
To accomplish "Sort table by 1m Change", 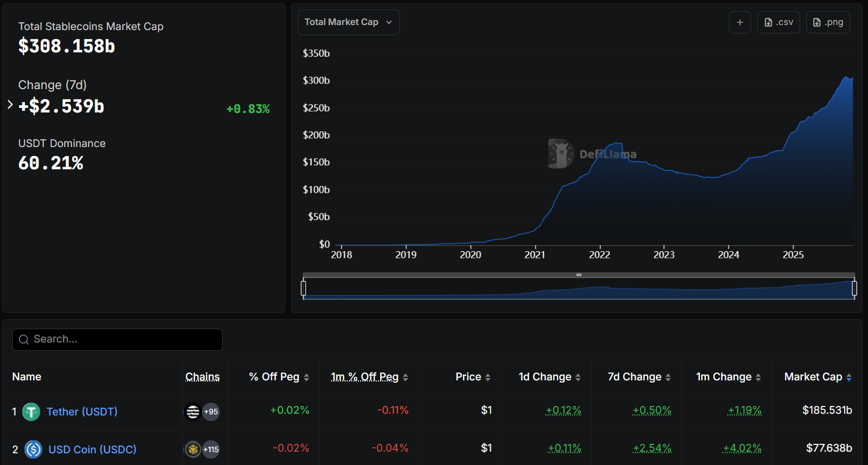I will pos(728,377).
